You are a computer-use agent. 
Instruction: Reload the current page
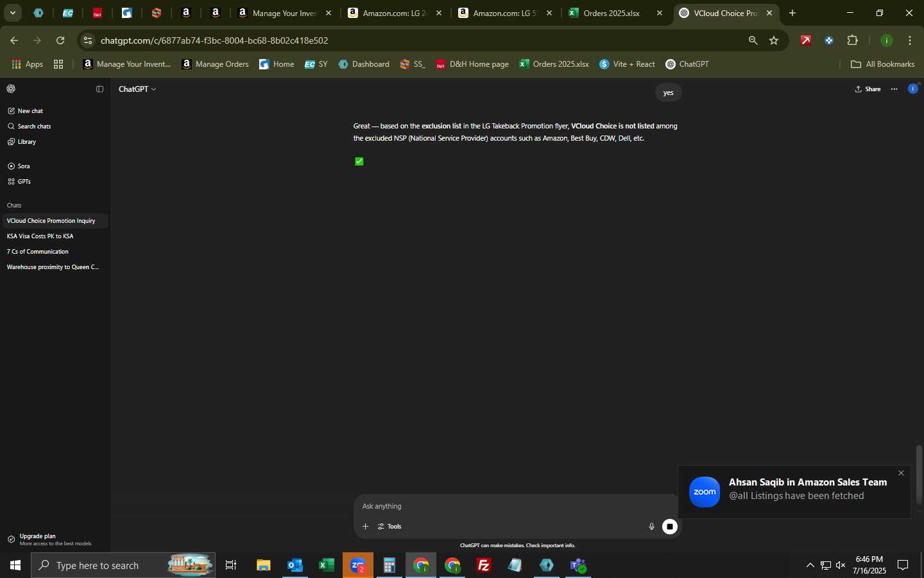click(x=60, y=40)
